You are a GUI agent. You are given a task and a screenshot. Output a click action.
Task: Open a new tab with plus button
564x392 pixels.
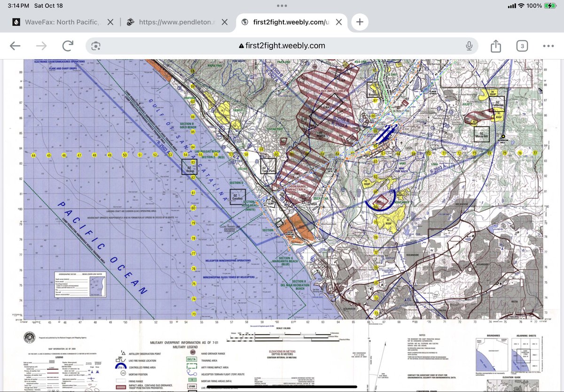tap(360, 22)
